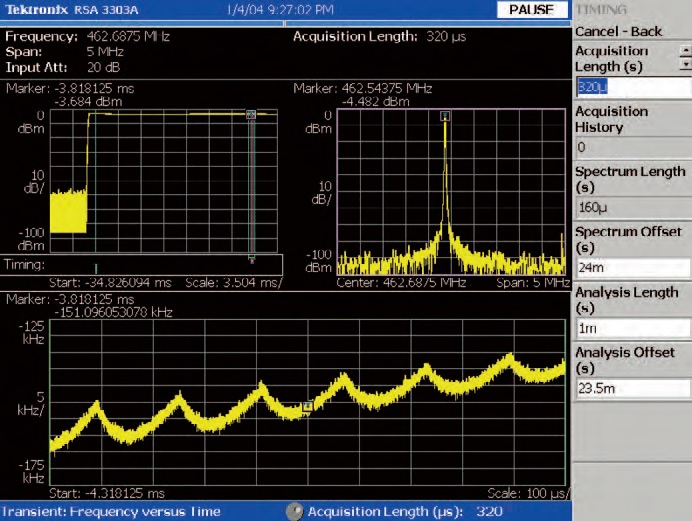The image size is (692, 521).
Task: Decrease Acquisition Length with the down arrow
Action: (684, 62)
